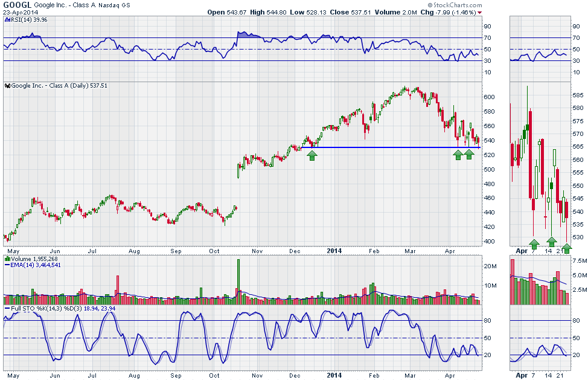Click the EMA(14) 3,464,541 legend label
Screen dimensions: 588x380
[x=35, y=265]
